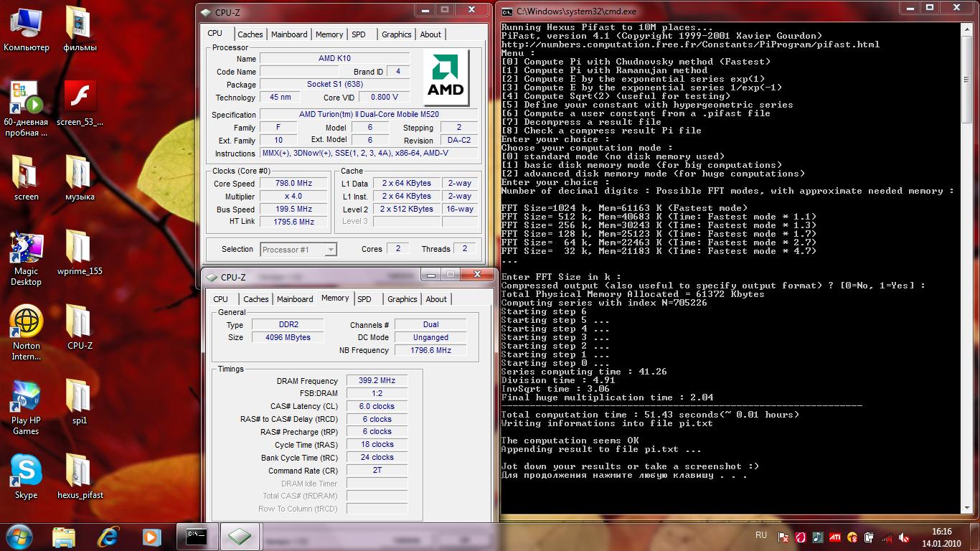Open Windows Explorer from the taskbar
Screen dimensions: 980x551
tap(64, 536)
